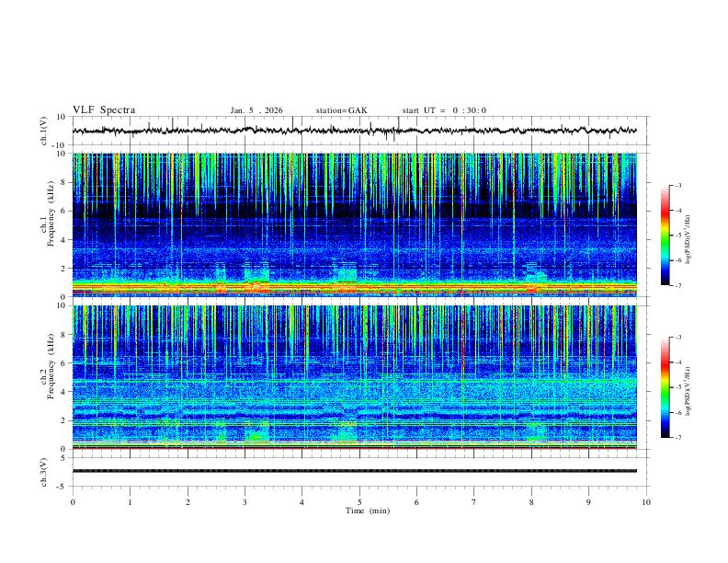Click the "station=GAK" label

[x=341, y=110]
